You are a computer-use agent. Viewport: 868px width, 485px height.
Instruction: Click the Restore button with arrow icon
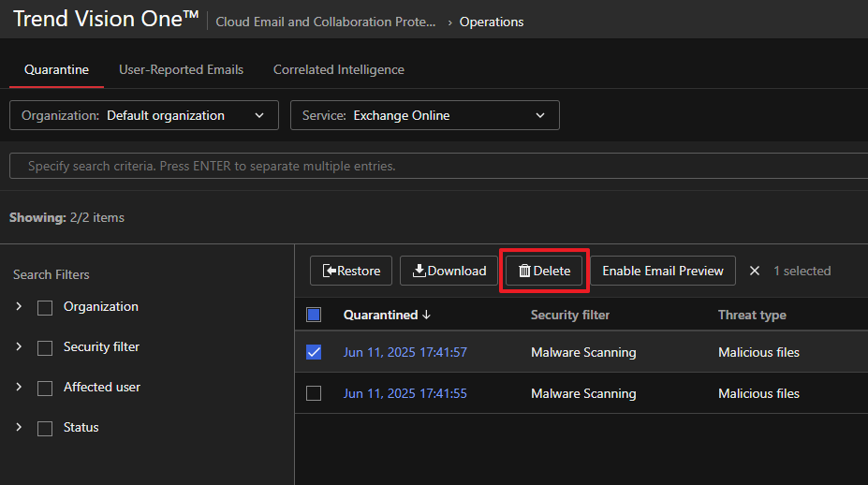(x=351, y=271)
